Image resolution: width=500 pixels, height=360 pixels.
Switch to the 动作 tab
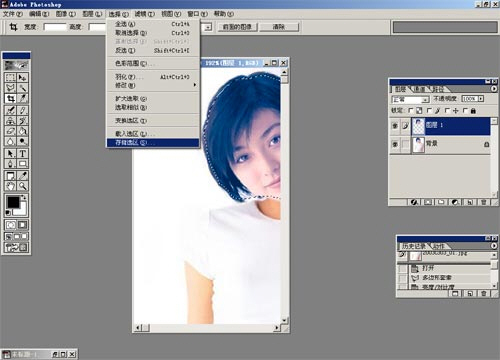(439, 246)
